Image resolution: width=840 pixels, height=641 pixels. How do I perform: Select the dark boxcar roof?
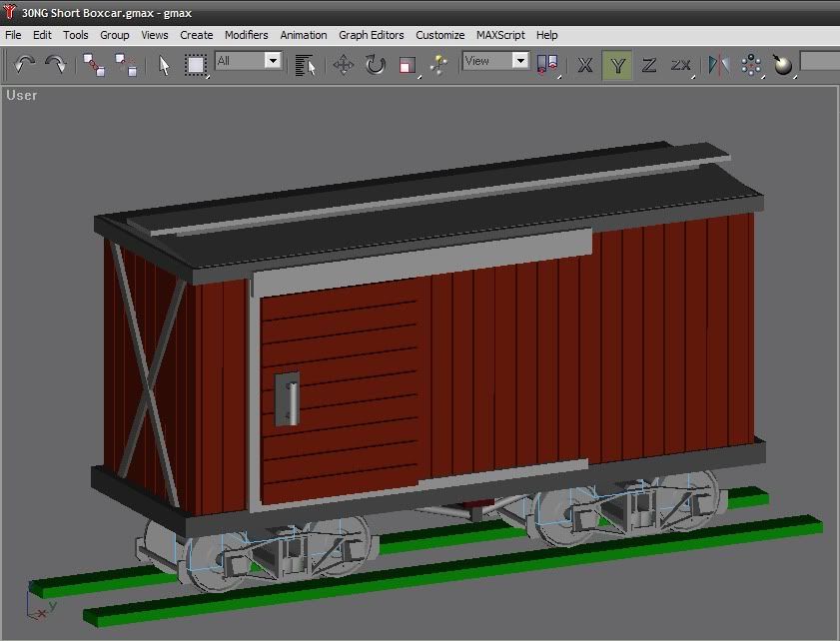pos(428,215)
